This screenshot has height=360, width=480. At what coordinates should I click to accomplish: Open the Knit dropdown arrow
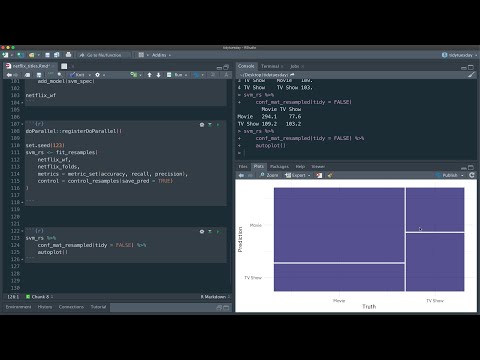pos(89,75)
